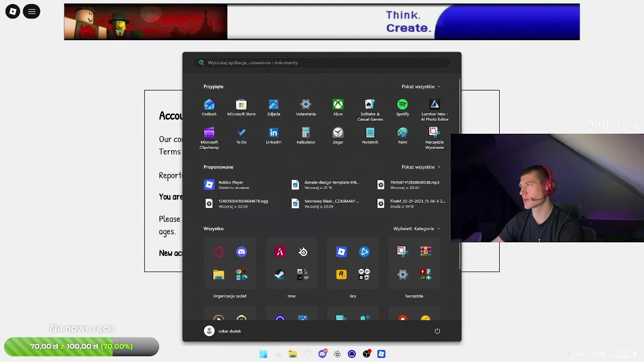Launch Steam from the Inne group
The height and width of the screenshot is (362, 644).
click(x=280, y=275)
